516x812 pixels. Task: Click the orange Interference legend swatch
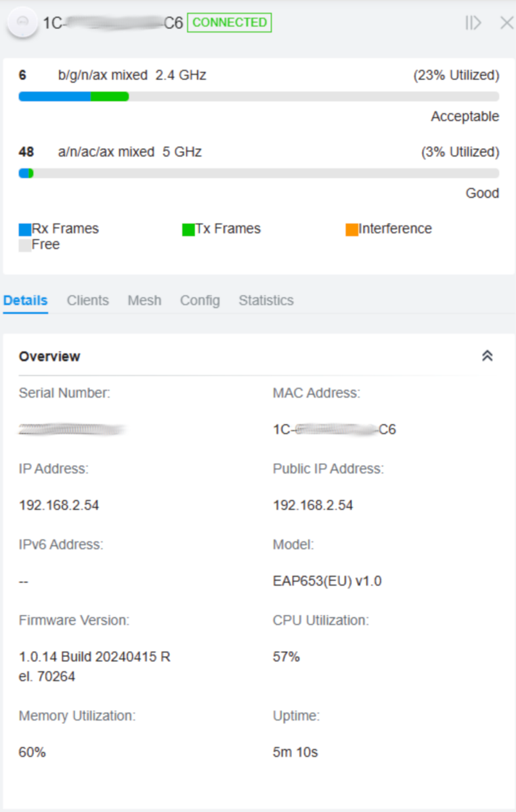click(352, 229)
